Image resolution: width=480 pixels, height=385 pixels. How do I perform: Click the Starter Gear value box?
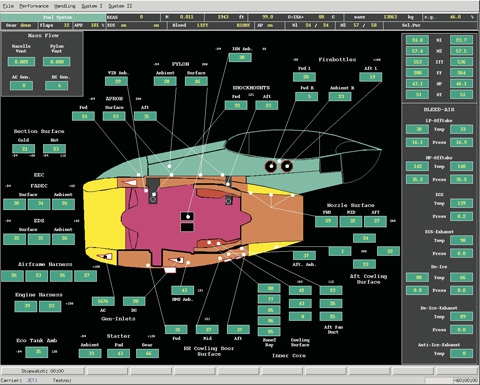tap(147, 353)
